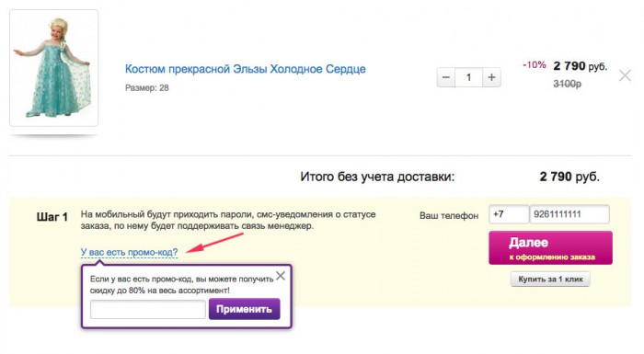Click the Далее к оформлению заказа button
644x354 pixels.
click(550, 247)
